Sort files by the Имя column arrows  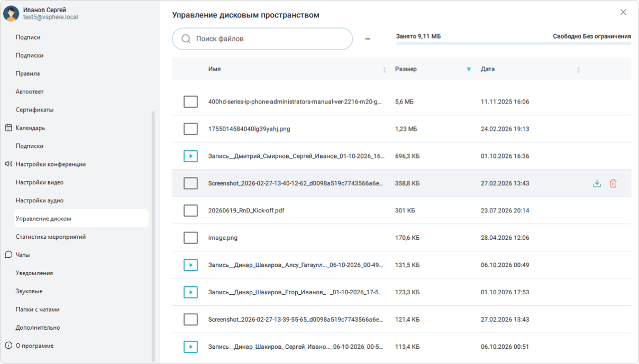[385, 69]
